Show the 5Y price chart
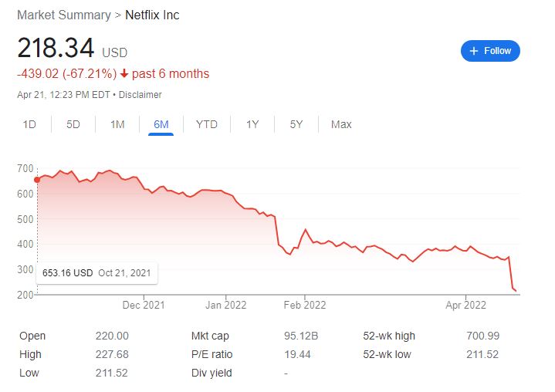This screenshot has height=392, width=555. click(296, 124)
